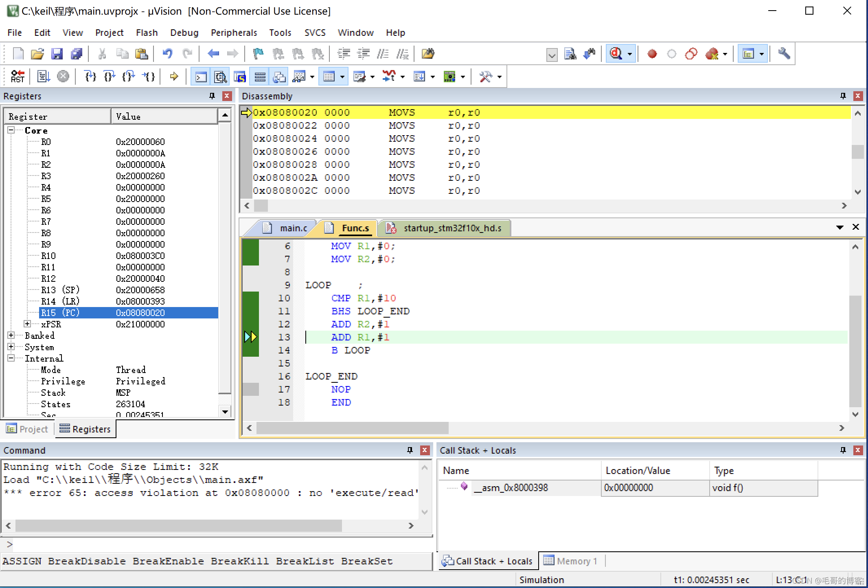Image resolution: width=868 pixels, height=588 pixels.
Task: Toggle the Registers Window toolbar button
Action: pyautogui.click(x=260, y=77)
